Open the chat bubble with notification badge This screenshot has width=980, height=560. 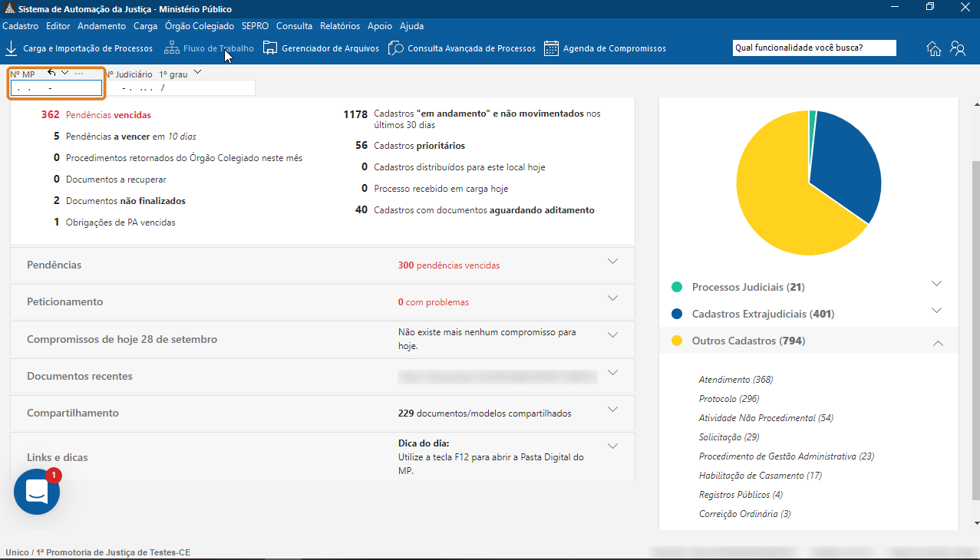36,491
